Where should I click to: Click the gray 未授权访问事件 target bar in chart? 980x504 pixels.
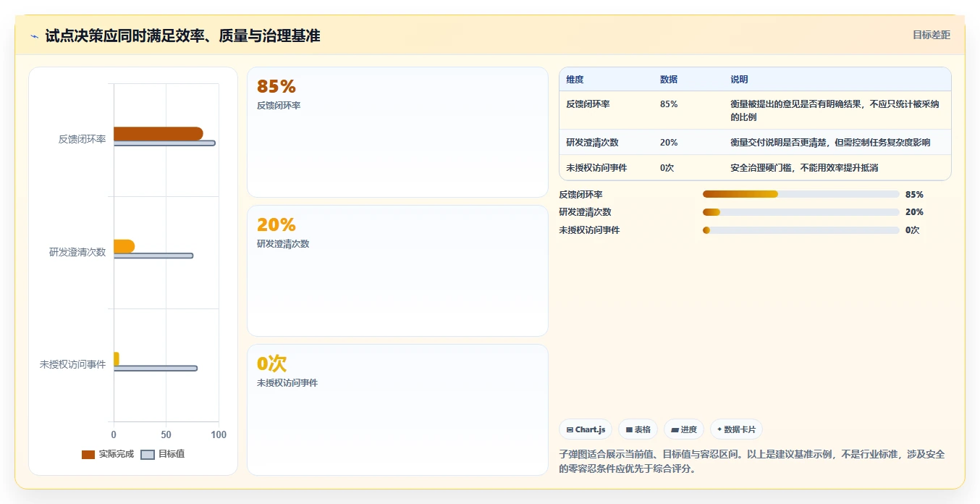(156, 369)
